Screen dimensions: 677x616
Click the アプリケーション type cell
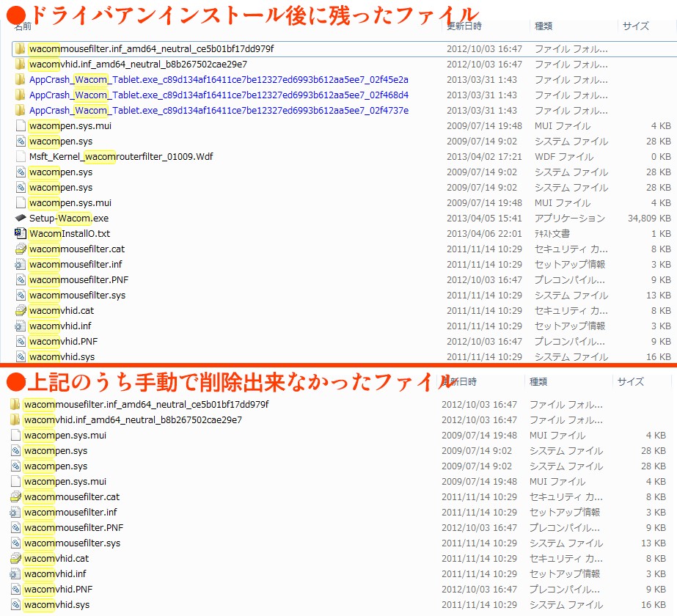(x=570, y=219)
